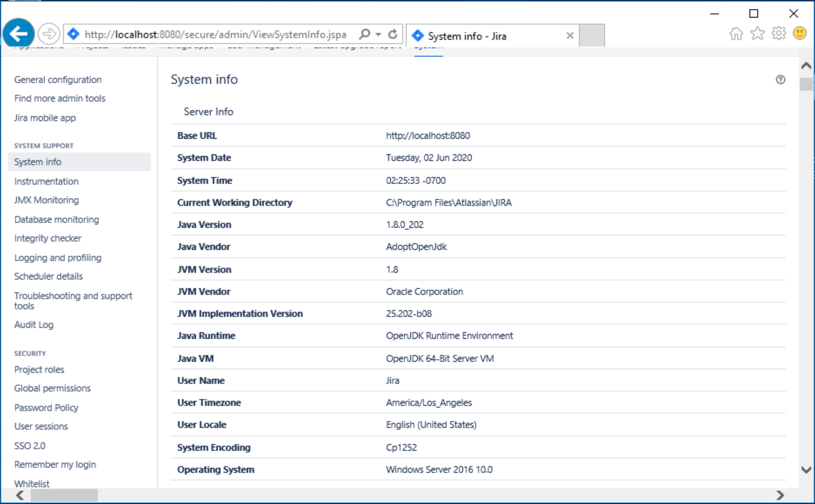This screenshot has width=815, height=504.
Task: Click the browser back arrow button
Action: pos(18,33)
